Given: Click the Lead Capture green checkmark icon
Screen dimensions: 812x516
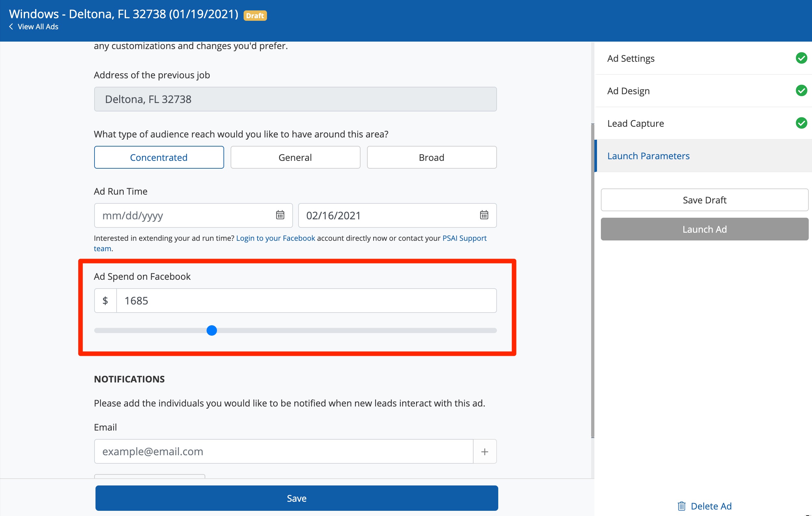Looking at the screenshot, I should point(801,123).
